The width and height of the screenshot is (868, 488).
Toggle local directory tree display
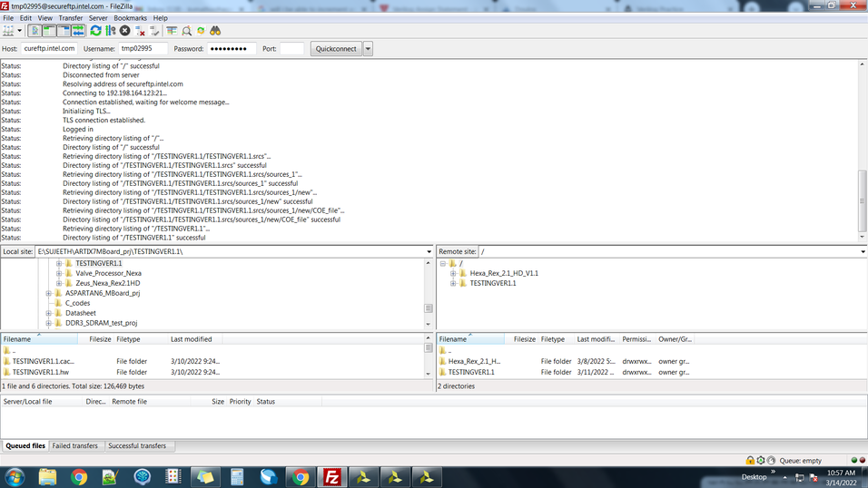pyautogui.click(x=49, y=31)
